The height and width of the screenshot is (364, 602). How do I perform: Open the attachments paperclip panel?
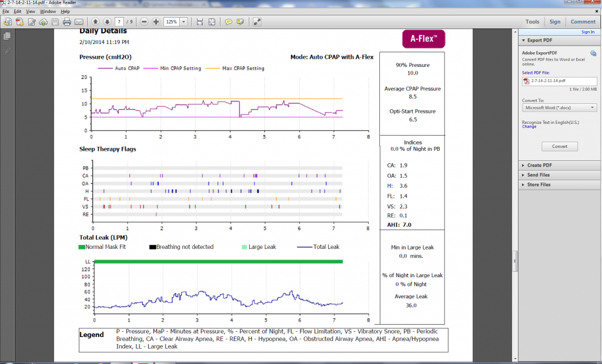coord(7,51)
